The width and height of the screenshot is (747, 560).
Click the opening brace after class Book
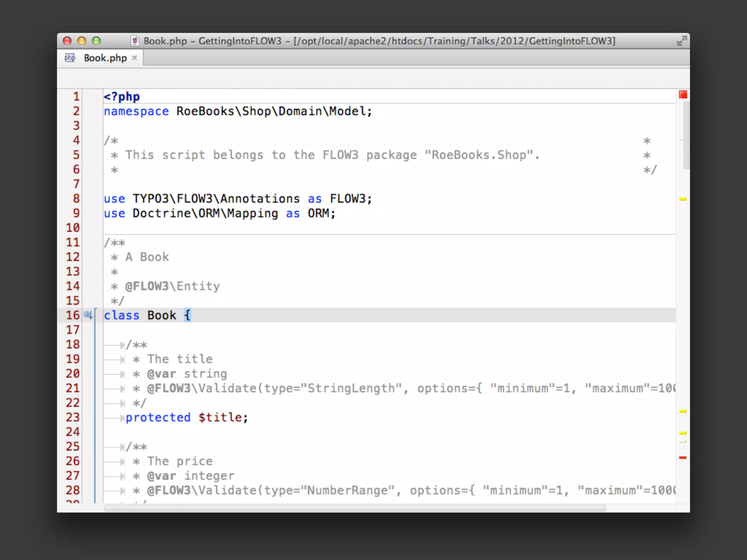point(187,315)
